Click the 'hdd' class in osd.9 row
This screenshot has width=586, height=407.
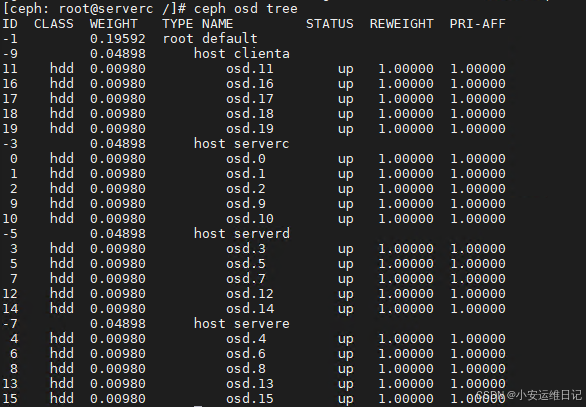(x=62, y=204)
